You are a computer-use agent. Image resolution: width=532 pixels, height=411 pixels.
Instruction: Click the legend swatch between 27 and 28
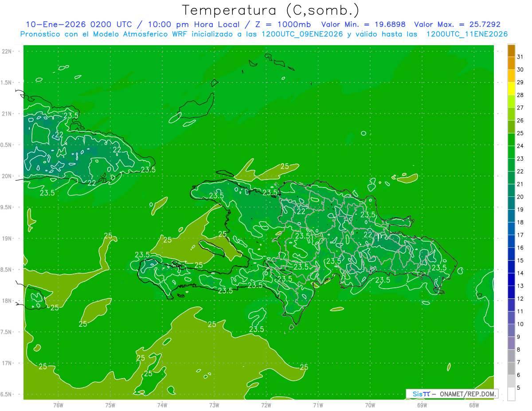(511, 102)
